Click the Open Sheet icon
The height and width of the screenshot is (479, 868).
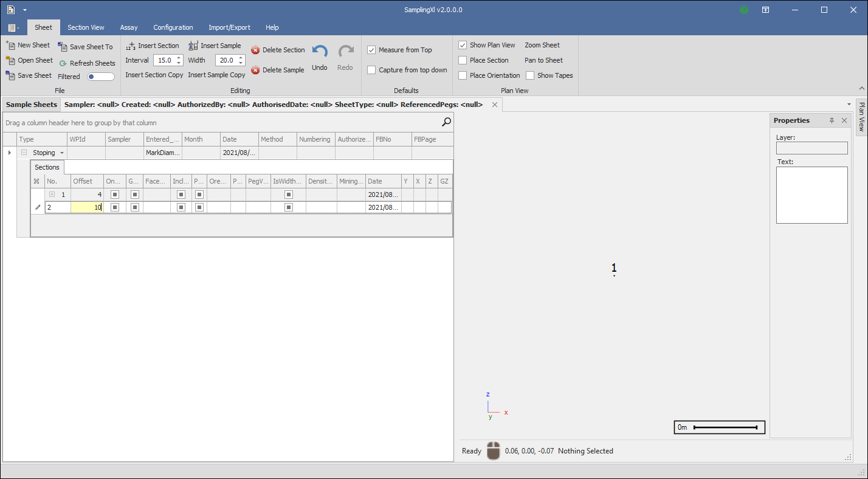[x=10, y=60]
